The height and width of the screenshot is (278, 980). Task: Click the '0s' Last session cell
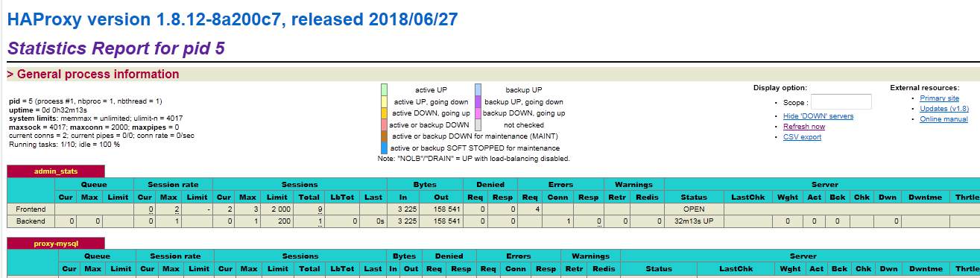click(x=373, y=221)
